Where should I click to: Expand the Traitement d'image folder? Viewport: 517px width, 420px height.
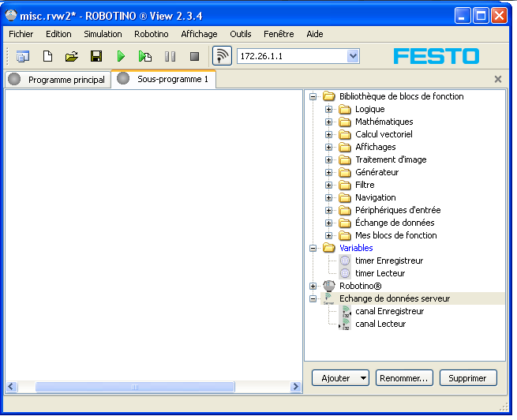[x=328, y=160]
